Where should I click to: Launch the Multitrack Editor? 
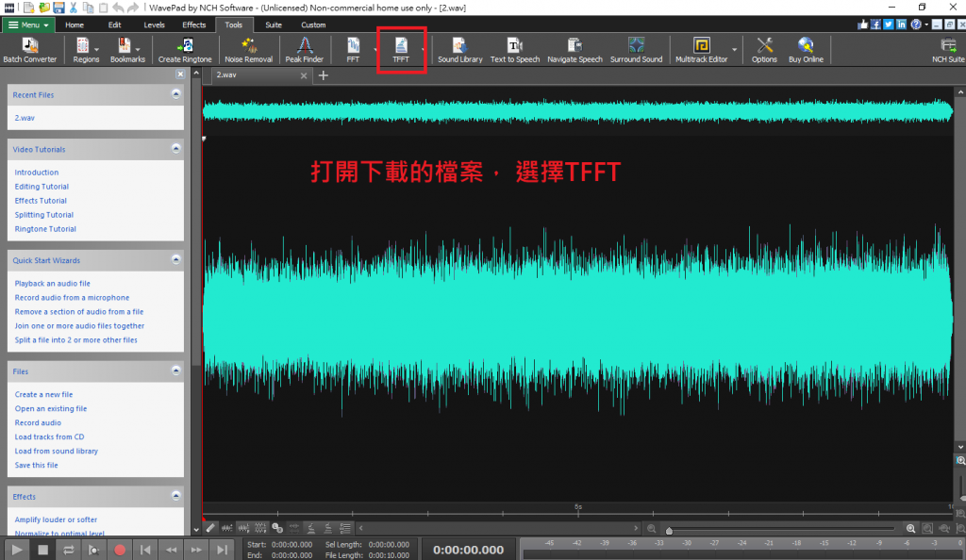701,50
